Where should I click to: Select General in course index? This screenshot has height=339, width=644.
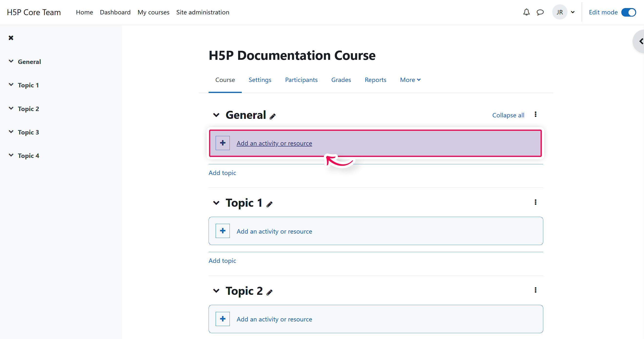[x=29, y=62]
